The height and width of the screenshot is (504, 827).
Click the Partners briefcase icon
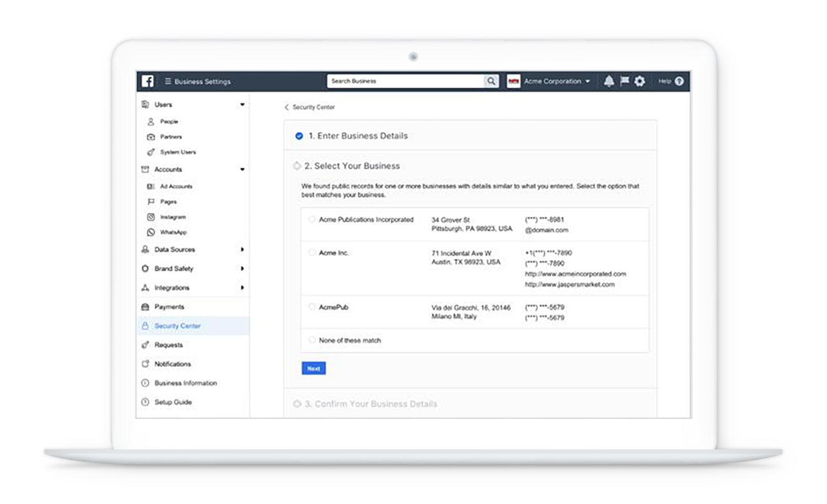point(151,137)
